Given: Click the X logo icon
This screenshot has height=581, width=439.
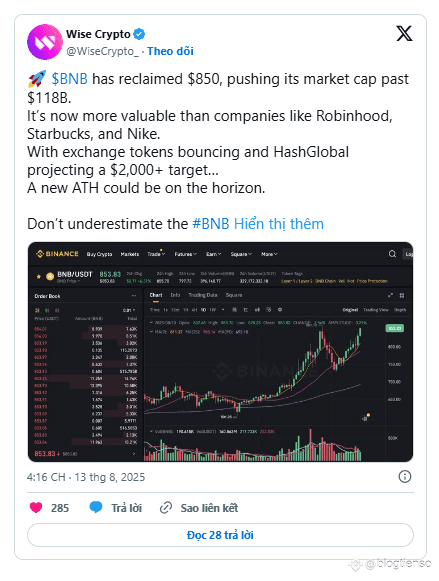Looking at the screenshot, I should [x=404, y=34].
